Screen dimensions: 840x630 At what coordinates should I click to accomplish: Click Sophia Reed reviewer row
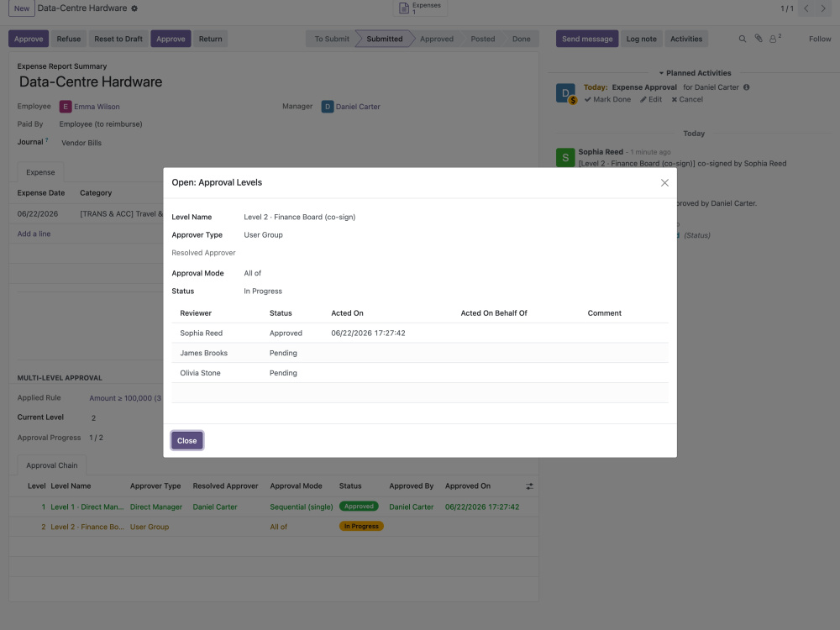[420, 333]
